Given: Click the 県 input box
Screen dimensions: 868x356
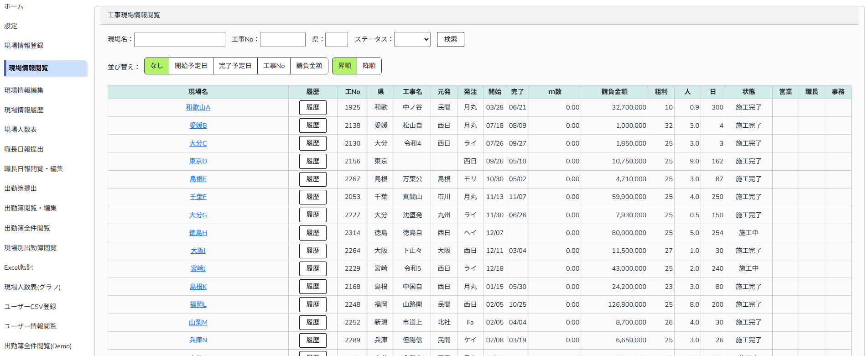Looking at the screenshot, I should (x=336, y=40).
